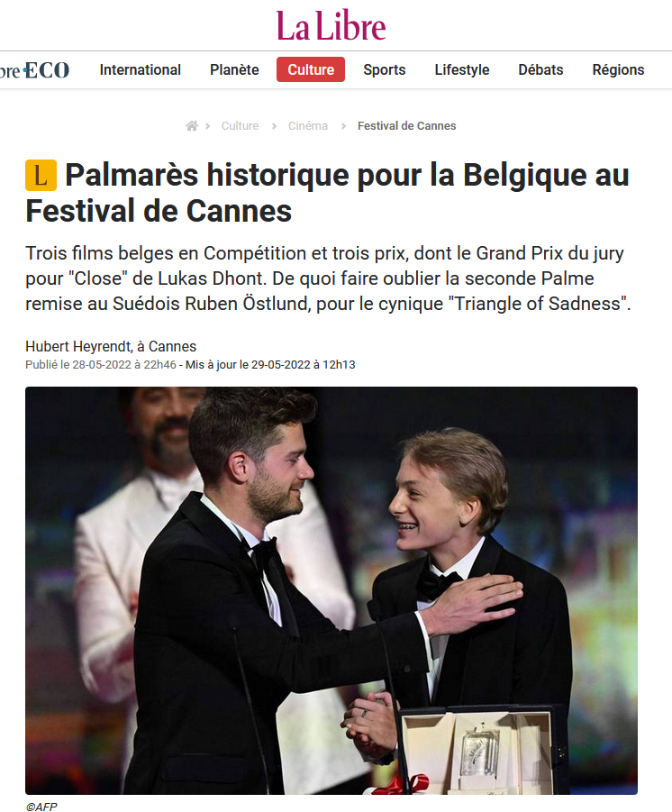Click the La Libre logo
672x812 pixels.
click(x=331, y=26)
